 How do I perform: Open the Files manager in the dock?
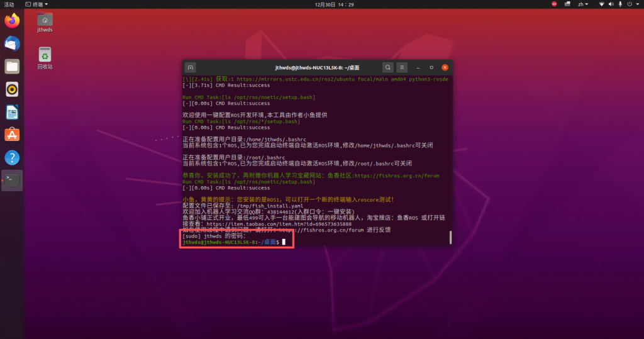[x=12, y=66]
